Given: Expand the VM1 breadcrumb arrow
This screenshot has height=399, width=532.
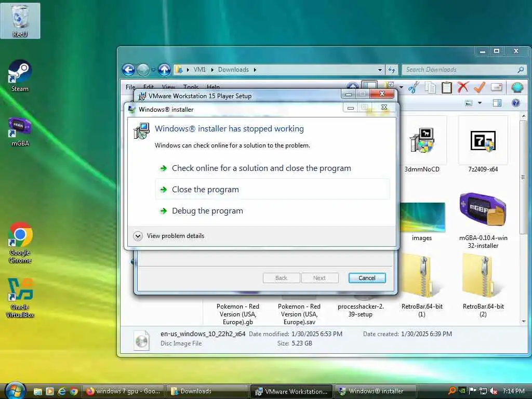Looking at the screenshot, I should (x=212, y=70).
